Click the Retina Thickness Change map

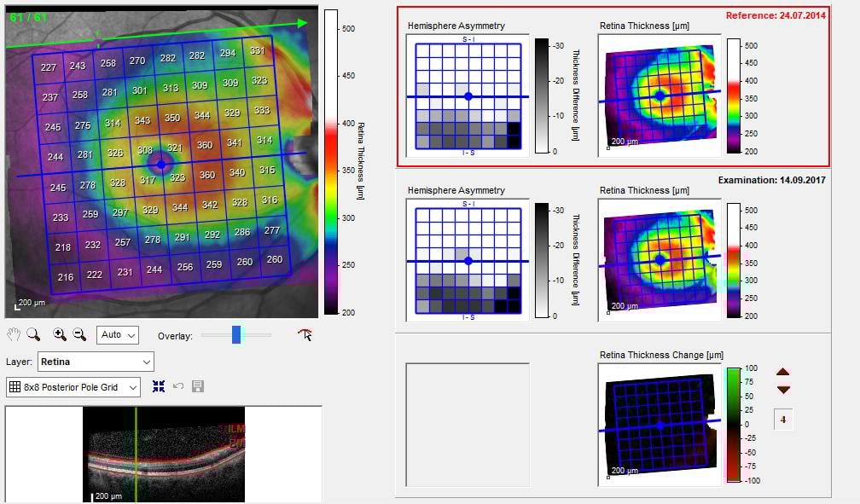point(660,425)
